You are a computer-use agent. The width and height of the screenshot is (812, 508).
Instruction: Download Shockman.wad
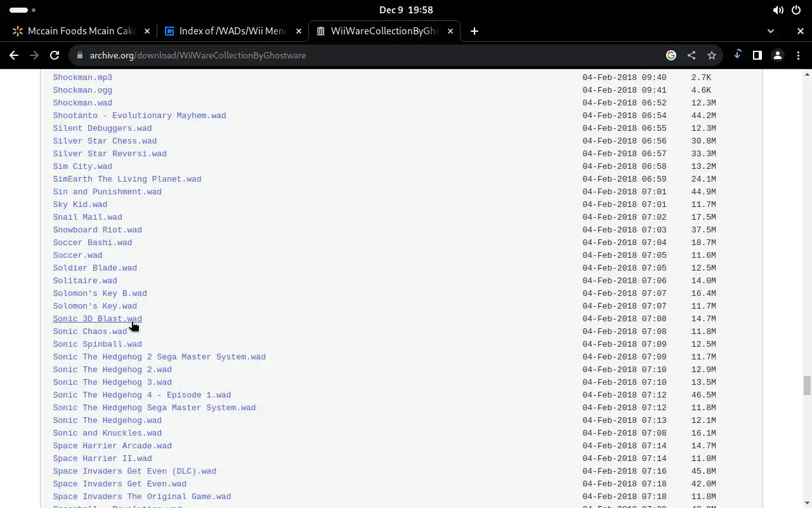click(82, 103)
